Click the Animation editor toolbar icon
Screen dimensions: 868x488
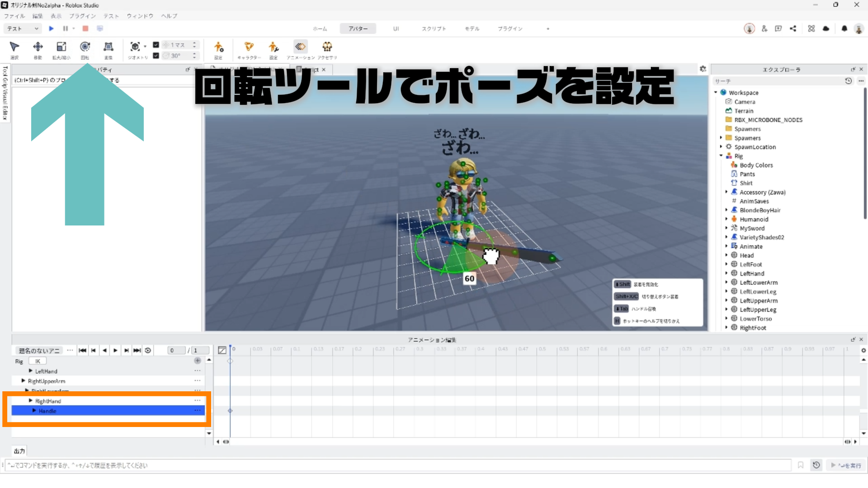click(x=300, y=47)
